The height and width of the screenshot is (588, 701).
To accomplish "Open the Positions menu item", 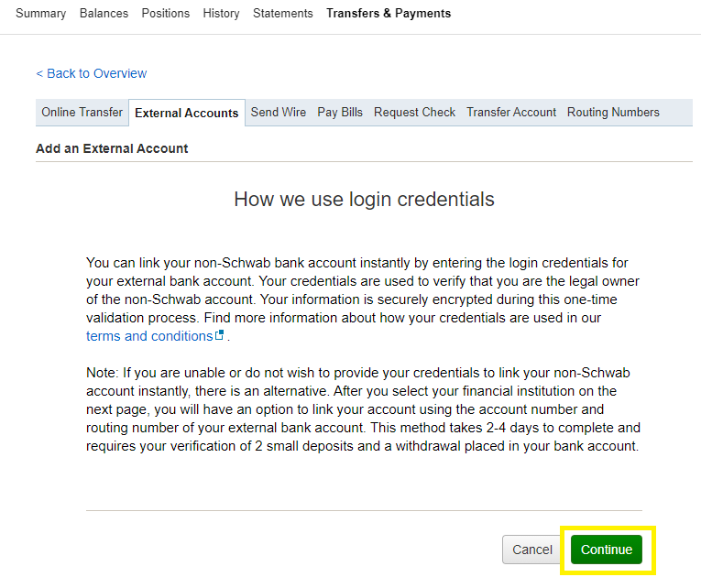I will (166, 14).
